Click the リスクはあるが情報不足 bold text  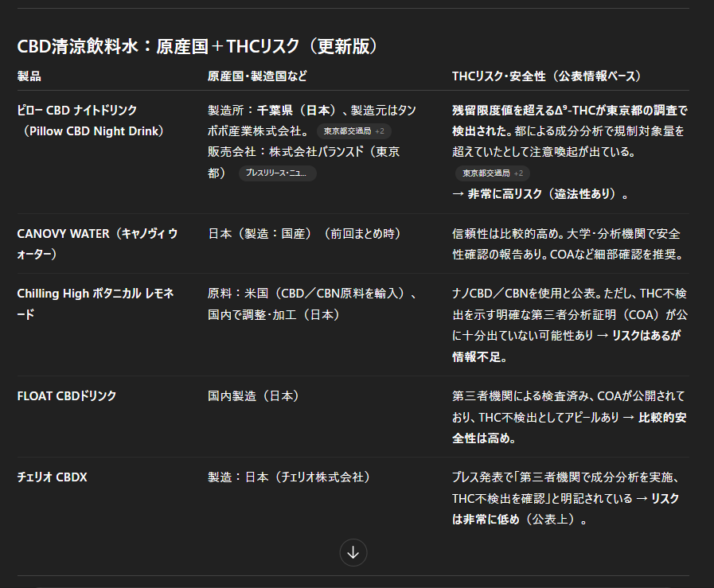567,346
